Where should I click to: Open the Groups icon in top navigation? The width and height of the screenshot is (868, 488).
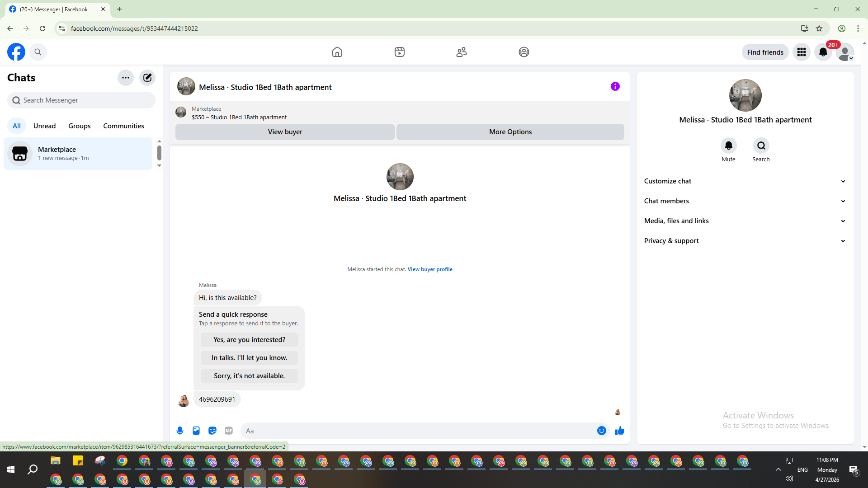tap(524, 52)
